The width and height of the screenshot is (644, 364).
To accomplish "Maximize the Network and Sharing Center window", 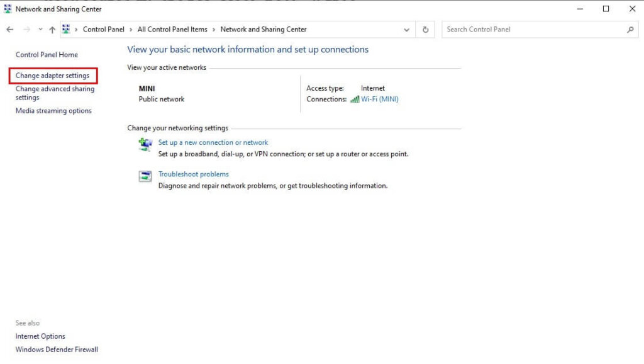I will (606, 9).
